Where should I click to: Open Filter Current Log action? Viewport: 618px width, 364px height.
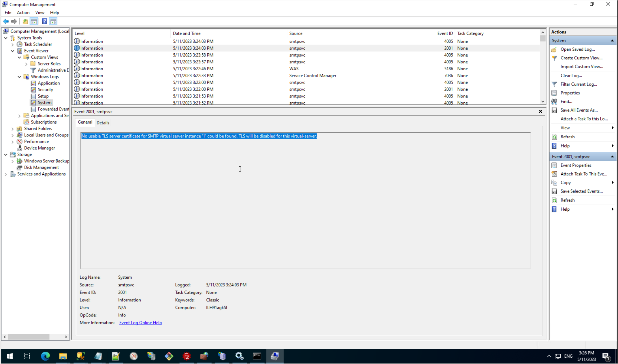(x=579, y=84)
